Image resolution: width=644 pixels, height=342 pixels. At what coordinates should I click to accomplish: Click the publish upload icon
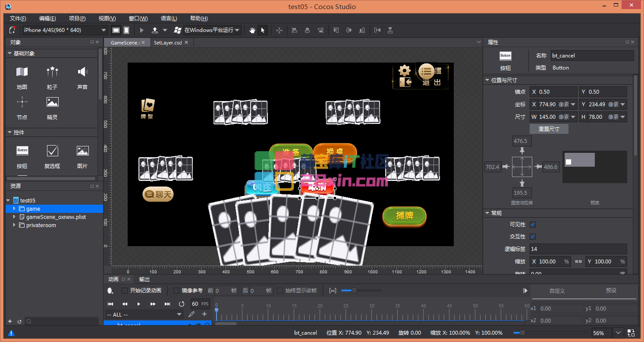click(x=155, y=30)
